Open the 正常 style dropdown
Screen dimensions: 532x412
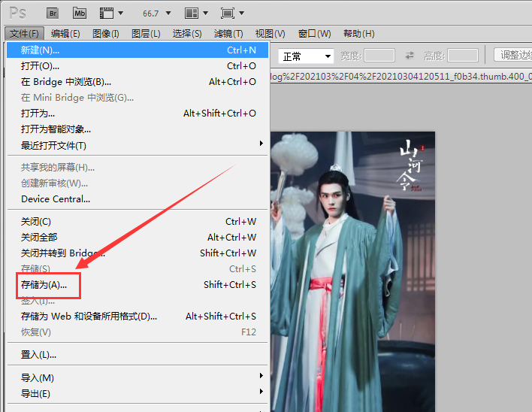306,56
